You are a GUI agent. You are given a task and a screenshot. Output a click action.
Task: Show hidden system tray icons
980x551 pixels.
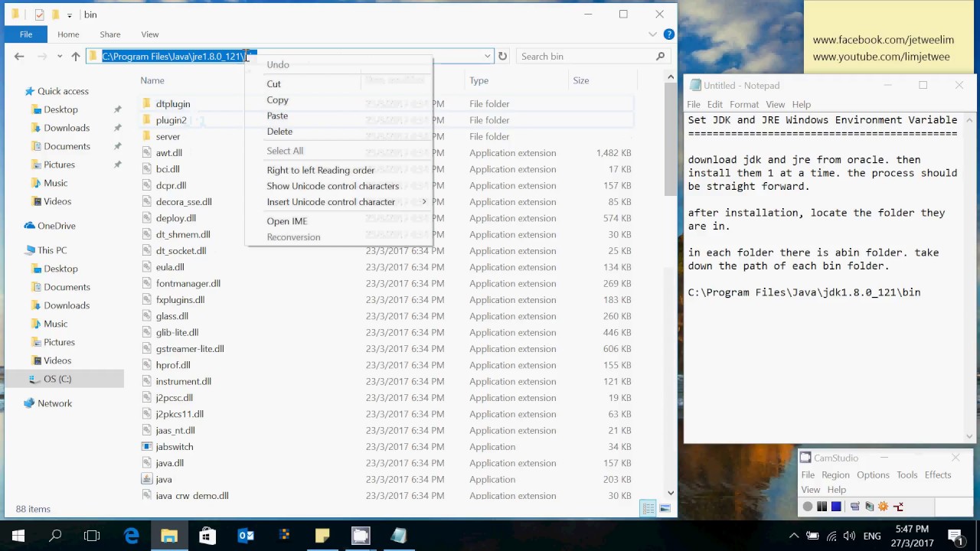(x=794, y=536)
